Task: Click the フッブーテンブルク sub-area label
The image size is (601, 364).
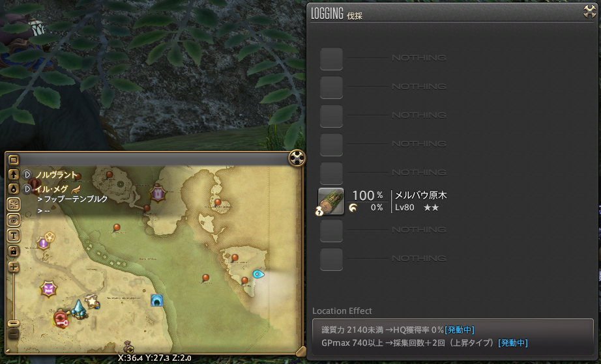Action: pyautogui.click(x=76, y=199)
